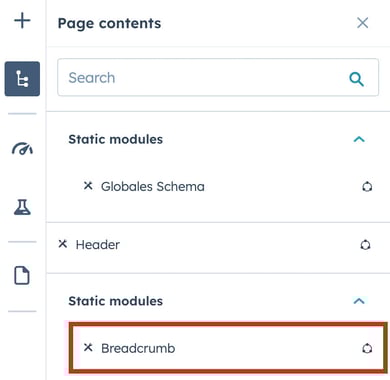Click the magnifier search icon
The width and height of the screenshot is (390, 380).
point(356,79)
